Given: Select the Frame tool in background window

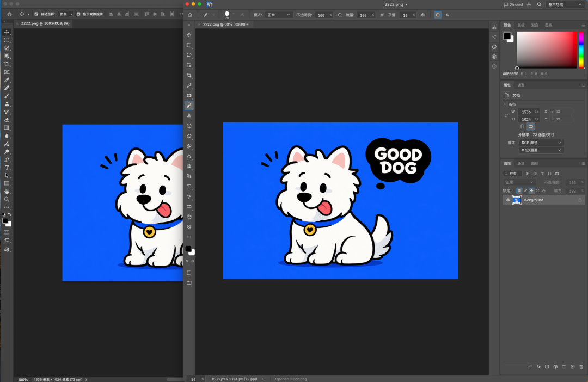Looking at the screenshot, I should coord(7,72).
